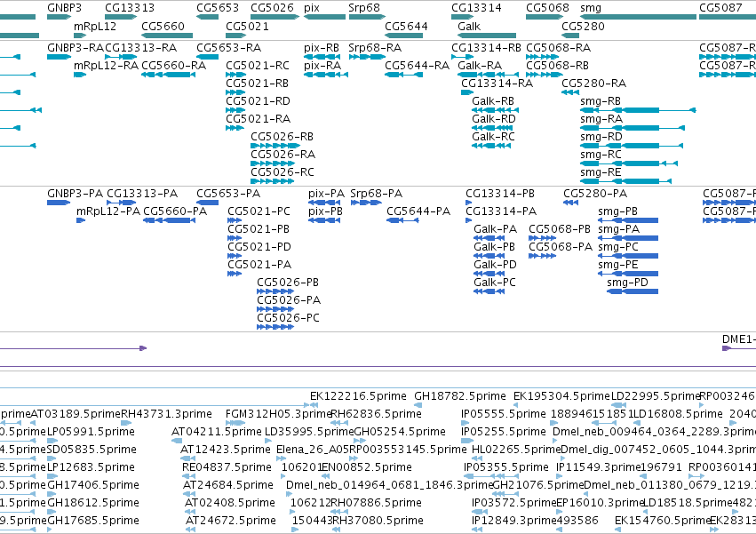Click the CG13313-PA protein label

click(142, 194)
